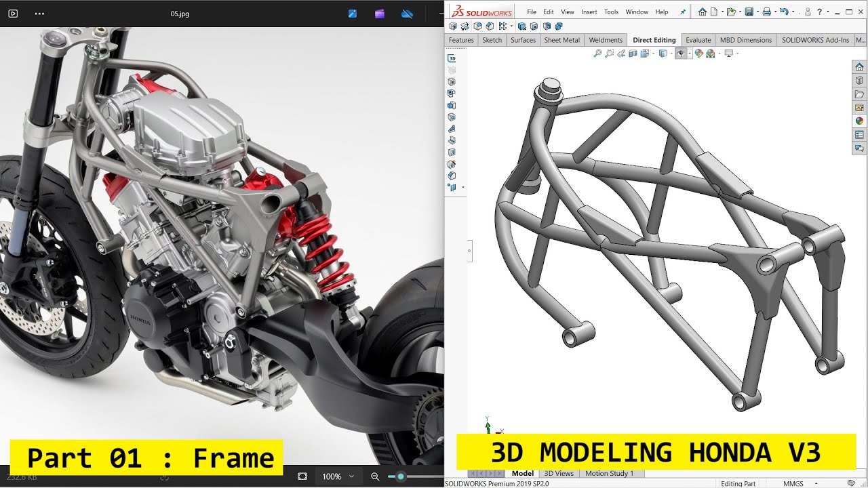
Task: Expand the New document dropdown arrow
Action: (722, 12)
